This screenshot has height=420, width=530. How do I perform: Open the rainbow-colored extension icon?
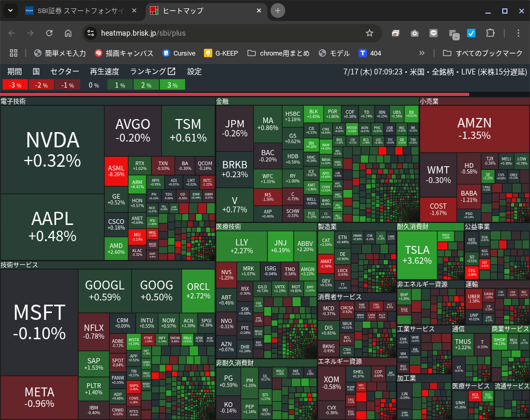[395, 33]
